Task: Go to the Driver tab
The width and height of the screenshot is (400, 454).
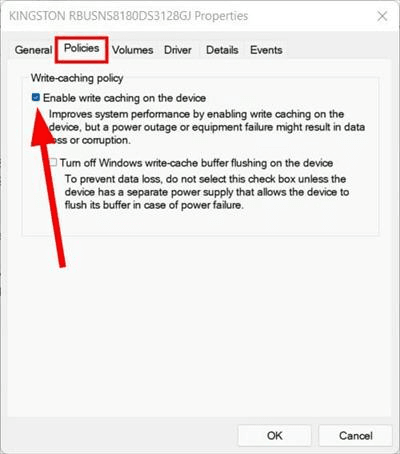Action: [x=178, y=50]
